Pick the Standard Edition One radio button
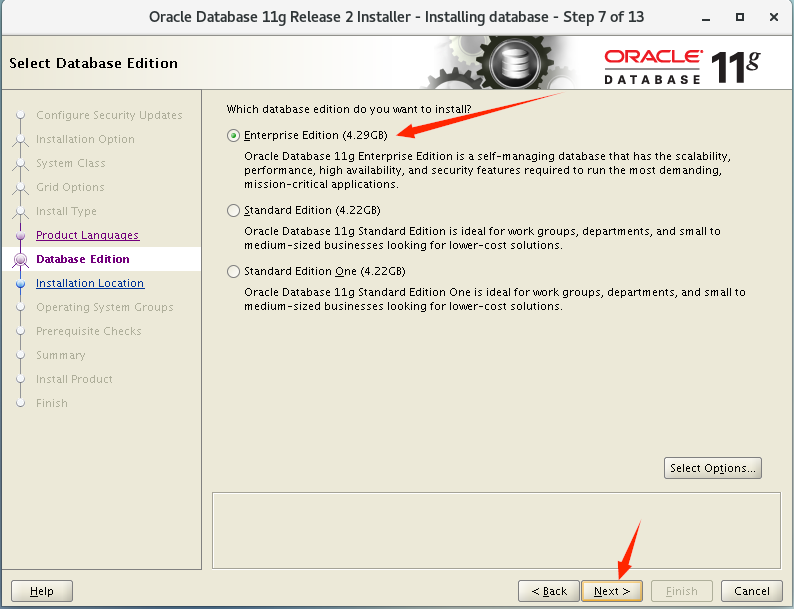 [233, 271]
